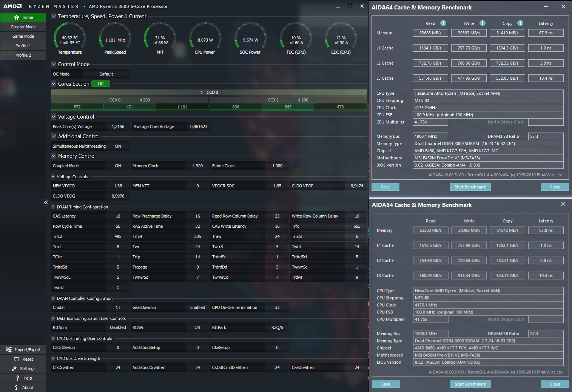This screenshot has width=572, height=392.
Task: Click Save in AIDA64 window showing 53233 MB/s
Action: 385,384
